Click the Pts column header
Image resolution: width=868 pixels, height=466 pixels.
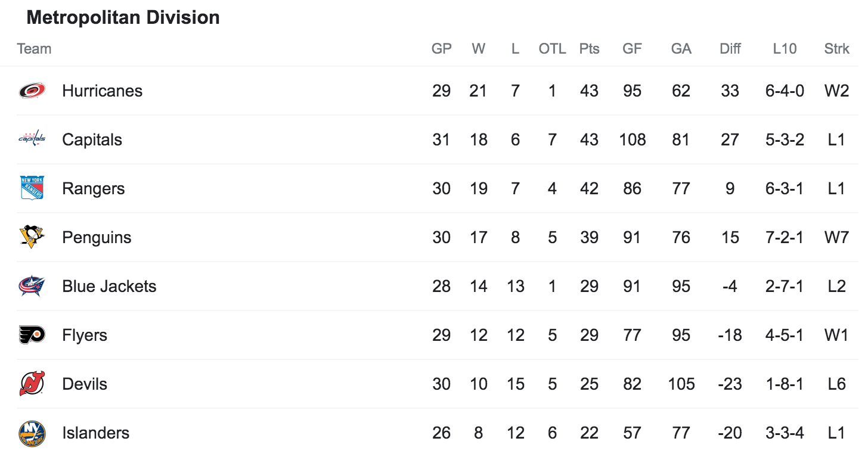click(x=589, y=49)
